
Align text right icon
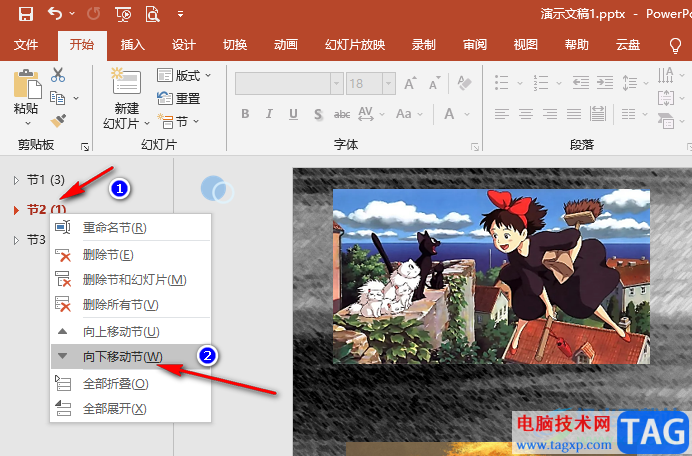[x=550, y=114]
